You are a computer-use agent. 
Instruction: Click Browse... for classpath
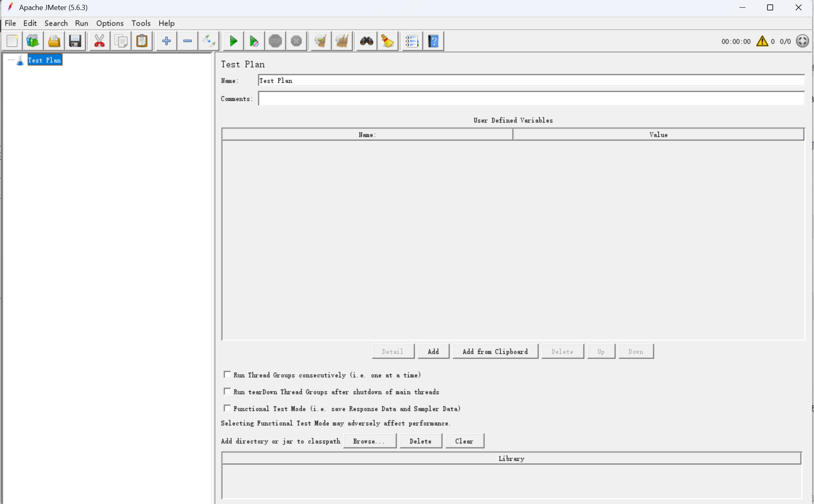[x=369, y=441]
